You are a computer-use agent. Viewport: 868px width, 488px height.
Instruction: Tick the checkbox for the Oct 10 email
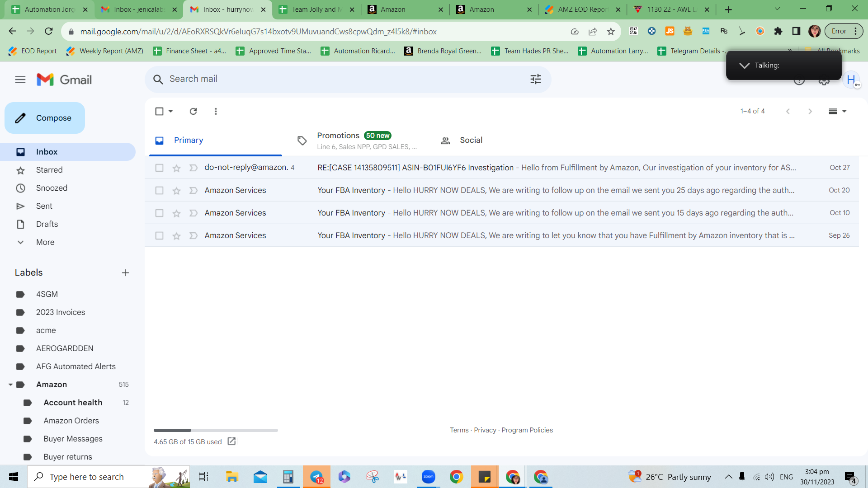click(159, 213)
